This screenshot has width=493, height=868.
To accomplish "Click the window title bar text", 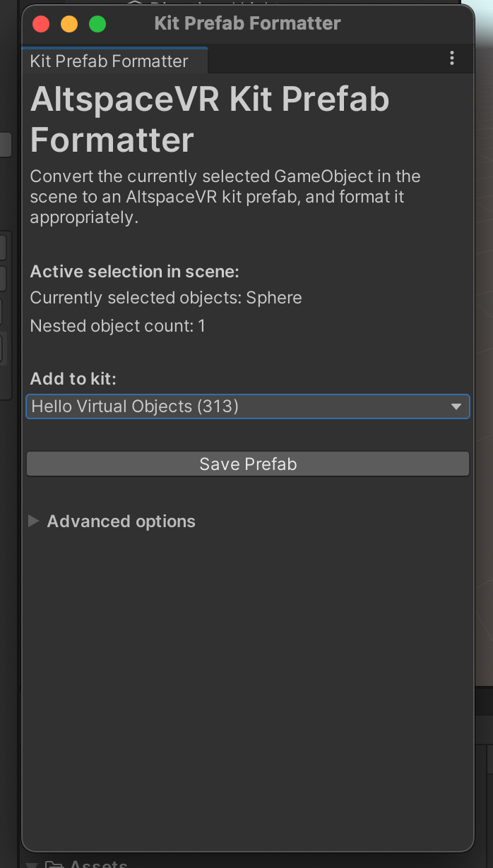I will (x=247, y=23).
